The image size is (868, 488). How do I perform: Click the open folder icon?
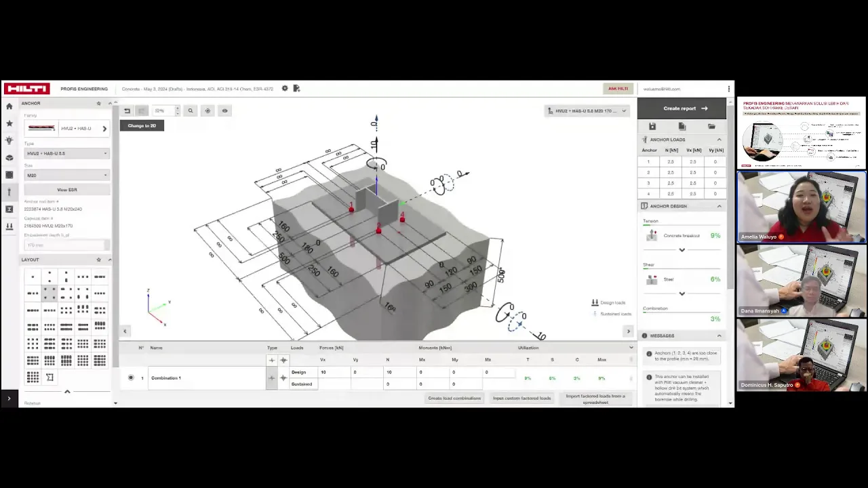(x=711, y=127)
